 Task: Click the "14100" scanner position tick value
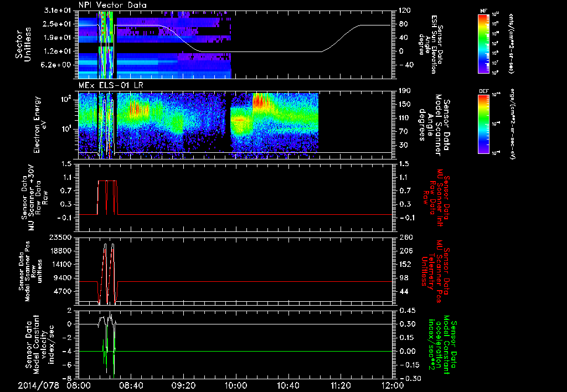60,264
